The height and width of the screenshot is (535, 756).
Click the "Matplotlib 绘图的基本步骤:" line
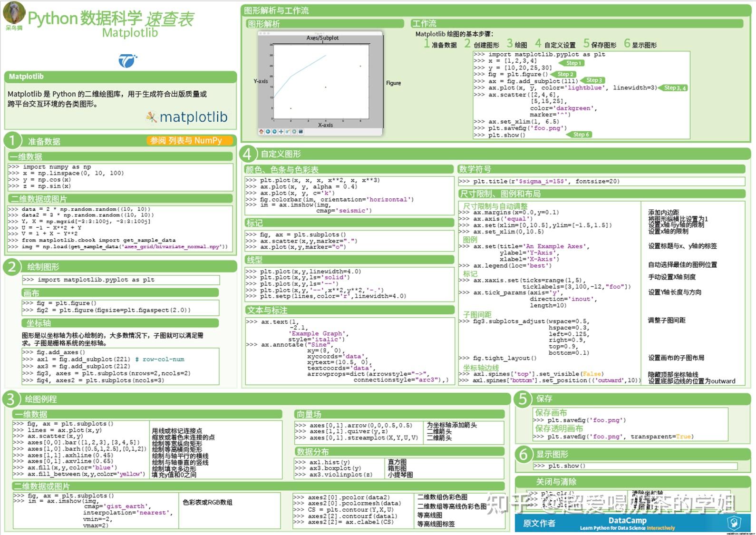[454, 34]
